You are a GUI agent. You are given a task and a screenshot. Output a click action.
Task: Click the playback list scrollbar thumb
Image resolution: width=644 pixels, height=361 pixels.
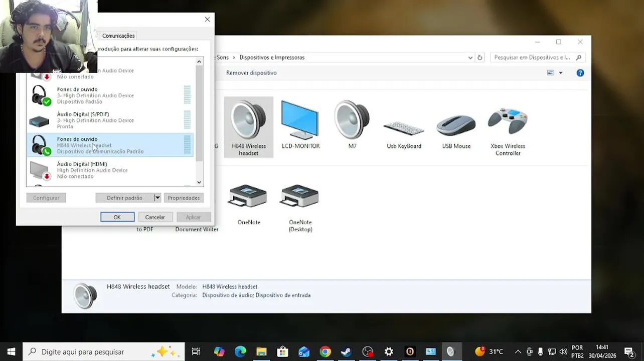pyautogui.click(x=199, y=113)
